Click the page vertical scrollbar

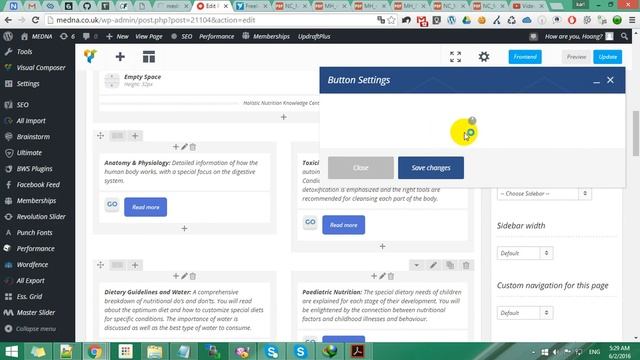click(636, 133)
